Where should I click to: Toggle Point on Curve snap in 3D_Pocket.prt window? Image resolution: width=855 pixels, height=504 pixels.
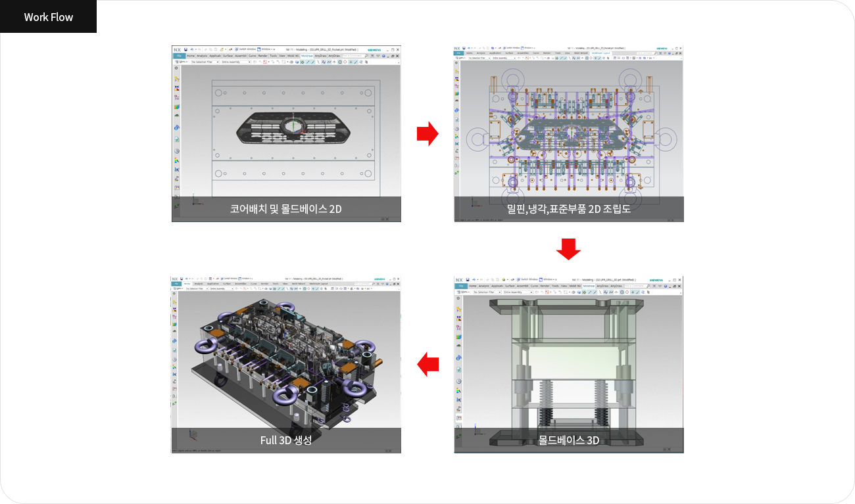coord(356,62)
